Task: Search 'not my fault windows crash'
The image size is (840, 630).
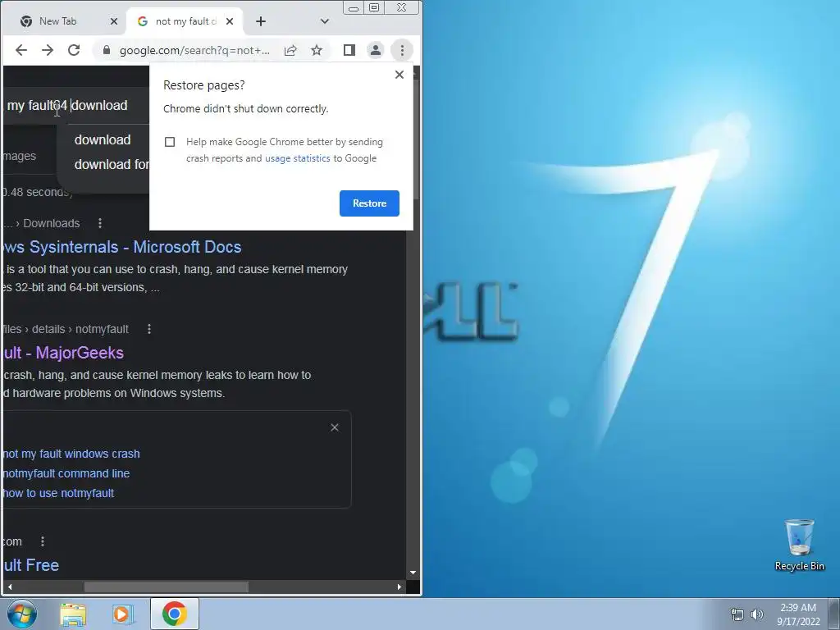Action: pos(71,454)
